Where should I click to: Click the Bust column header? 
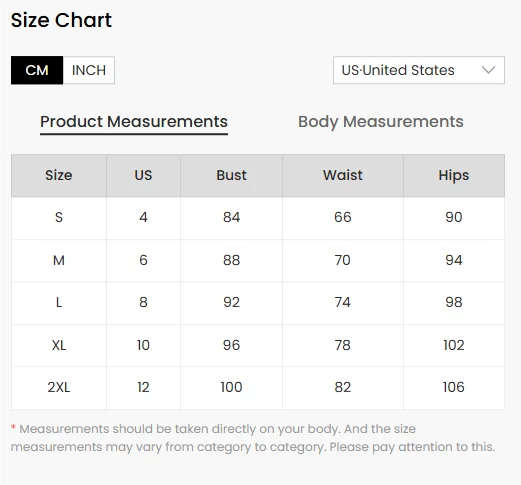231,175
